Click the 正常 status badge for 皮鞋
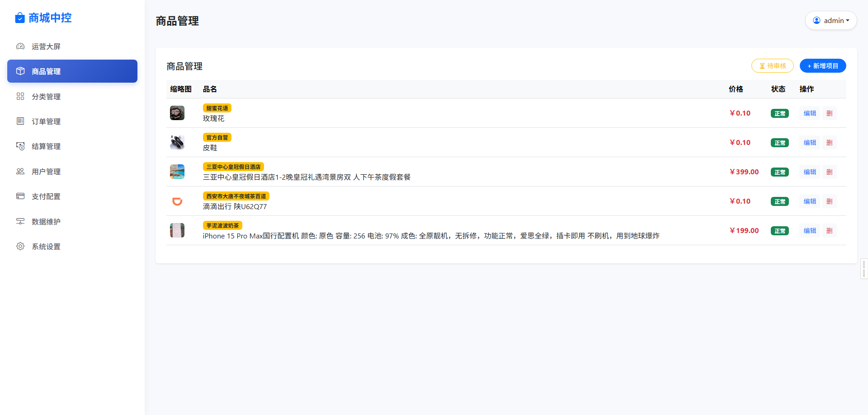Screen dimensions: 868x415 click(780, 143)
